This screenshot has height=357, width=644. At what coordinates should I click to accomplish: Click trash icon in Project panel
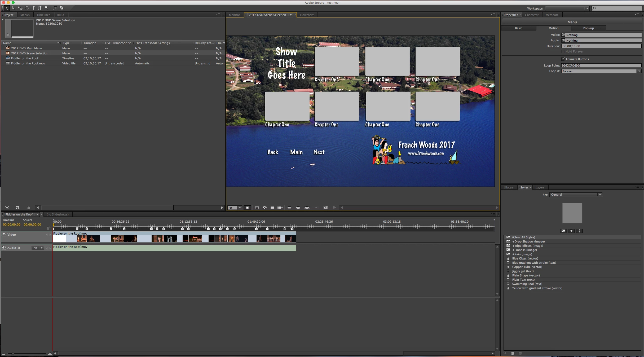point(29,208)
